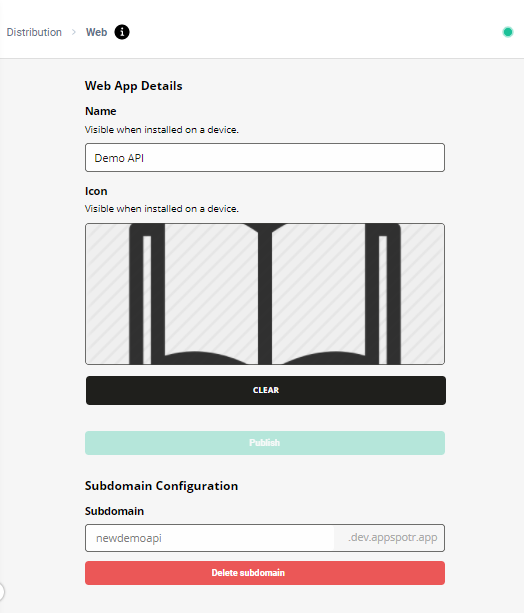Focus the Name field containing Demo API
The image size is (524, 613).
click(x=265, y=158)
